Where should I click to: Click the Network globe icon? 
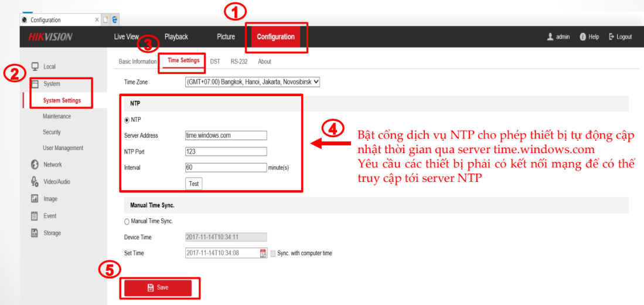tap(35, 165)
